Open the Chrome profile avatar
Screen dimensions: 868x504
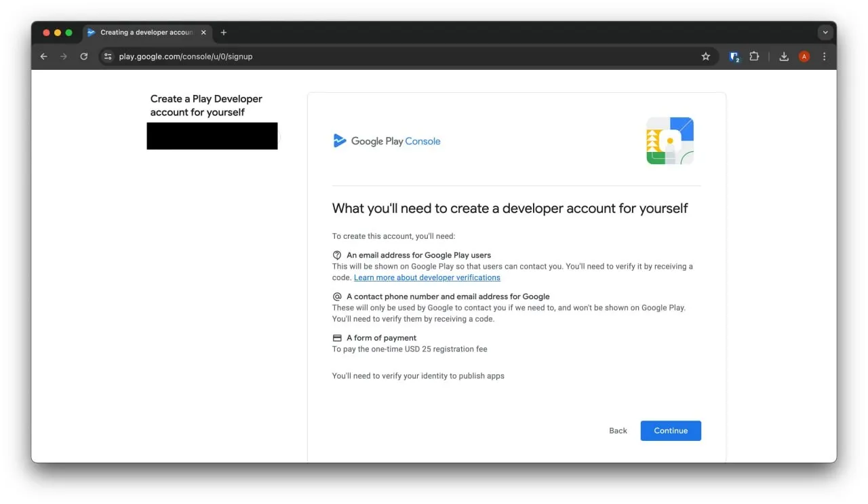(x=804, y=56)
